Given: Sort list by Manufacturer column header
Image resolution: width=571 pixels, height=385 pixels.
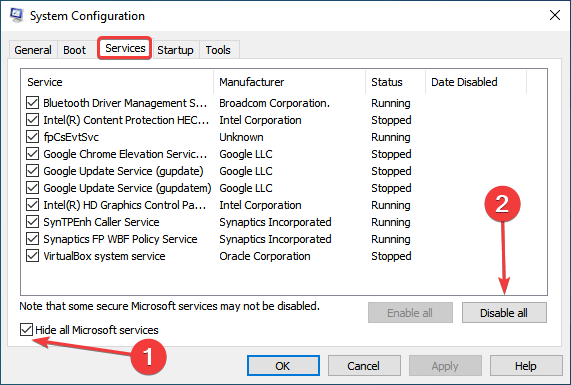Looking at the screenshot, I should click(290, 82).
